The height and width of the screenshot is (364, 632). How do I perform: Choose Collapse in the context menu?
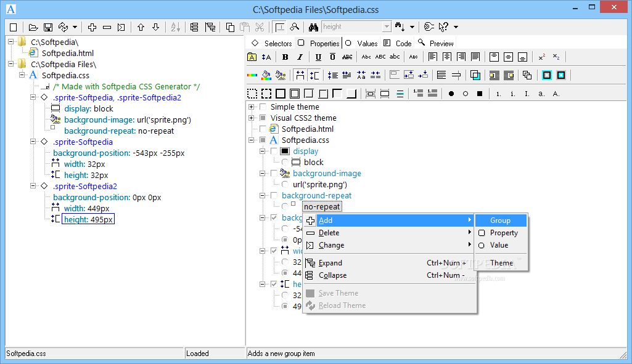(388, 275)
